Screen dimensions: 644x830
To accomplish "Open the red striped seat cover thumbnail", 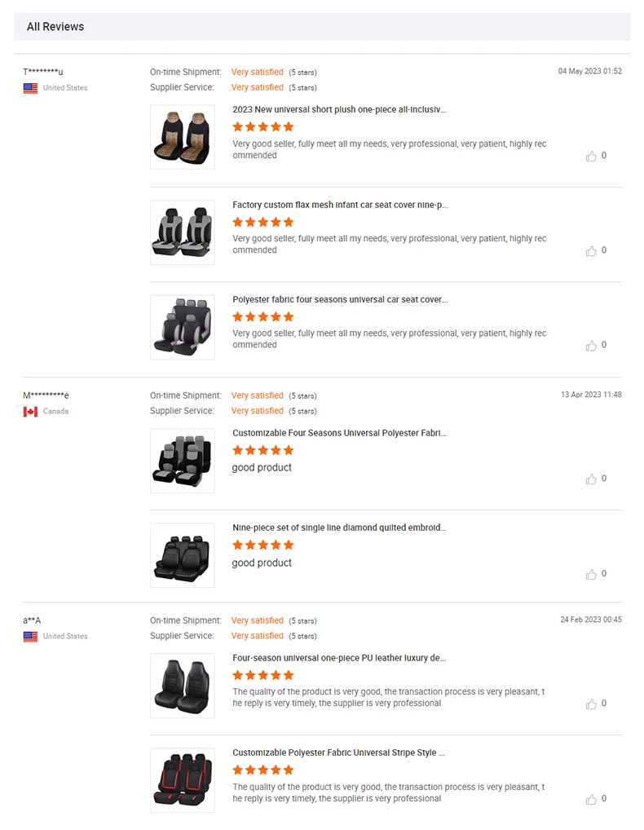I will (x=182, y=780).
